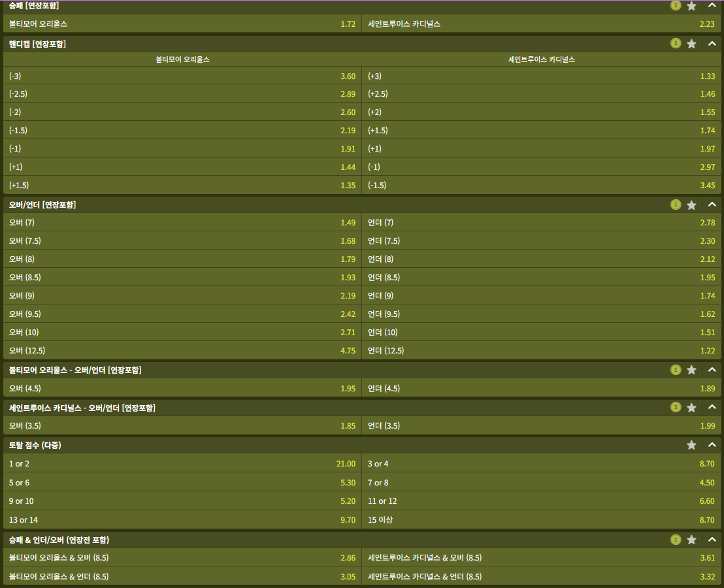Choose Cardinals handicap (+1) odds 1.97
This screenshot has height=588, width=724.
(x=542, y=148)
